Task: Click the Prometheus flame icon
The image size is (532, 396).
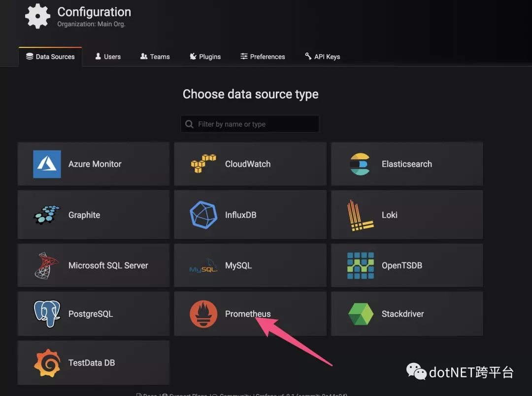Action: [x=203, y=314]
